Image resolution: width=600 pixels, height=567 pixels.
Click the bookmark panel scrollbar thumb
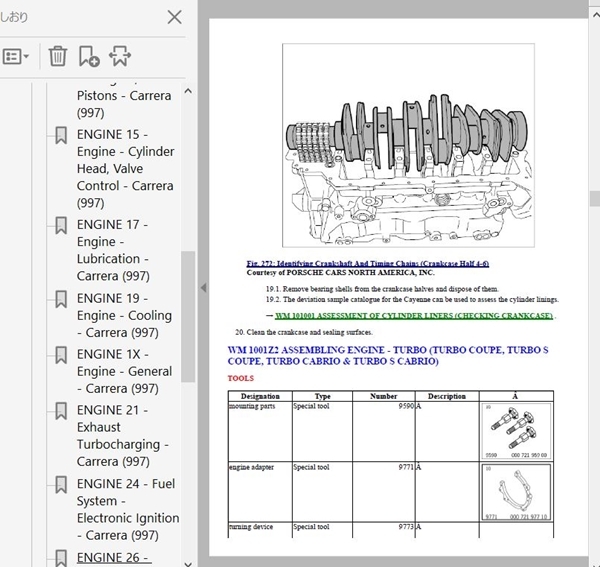pos(188,316)
